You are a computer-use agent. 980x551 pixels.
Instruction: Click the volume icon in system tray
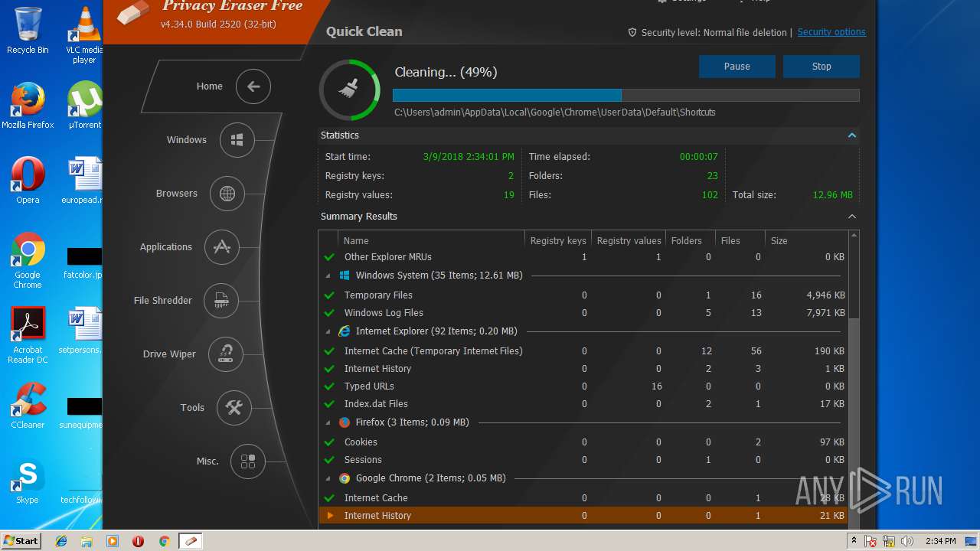(x=907, y=541)
